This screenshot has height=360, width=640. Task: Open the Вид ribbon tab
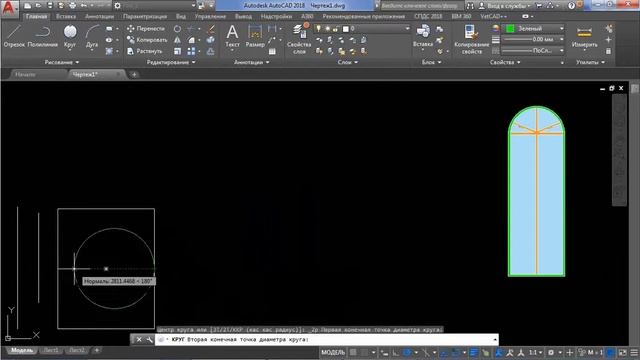(181, 16)
